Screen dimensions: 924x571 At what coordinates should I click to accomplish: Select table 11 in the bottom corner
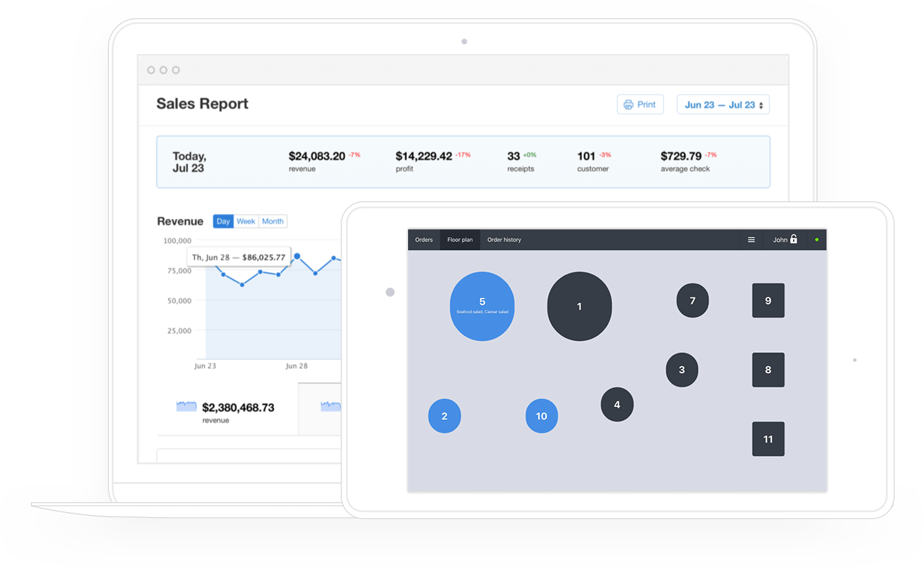[x=768, y=438]
